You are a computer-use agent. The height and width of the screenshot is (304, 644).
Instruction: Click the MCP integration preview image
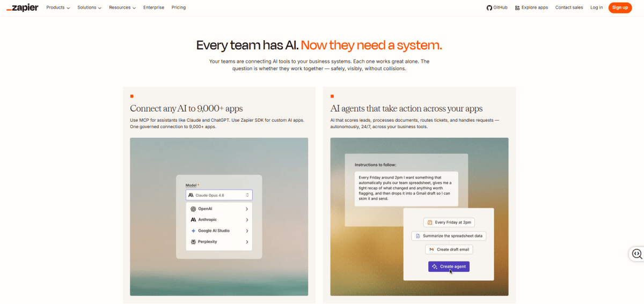point(219,217)
